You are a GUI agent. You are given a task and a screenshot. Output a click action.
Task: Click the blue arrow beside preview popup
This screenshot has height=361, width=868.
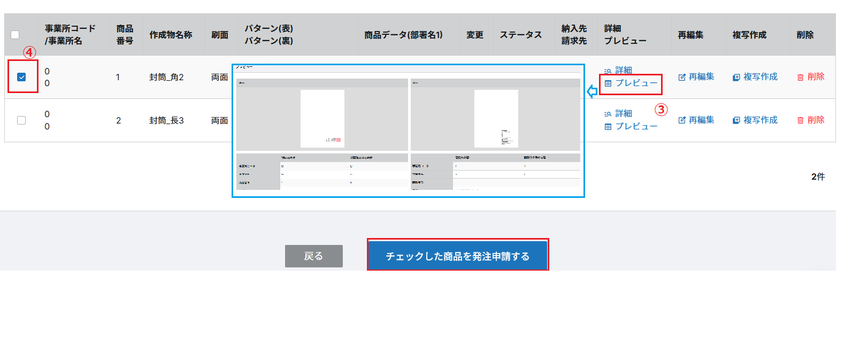pos(592,91)
